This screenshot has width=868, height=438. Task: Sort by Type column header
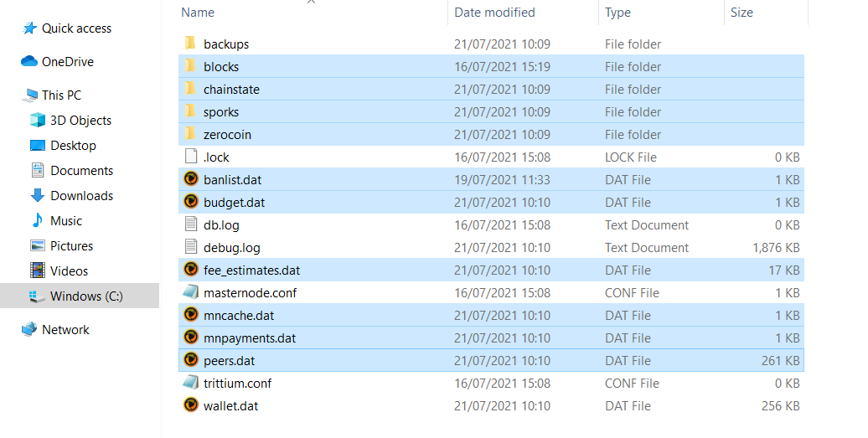[x=617, y=13]
